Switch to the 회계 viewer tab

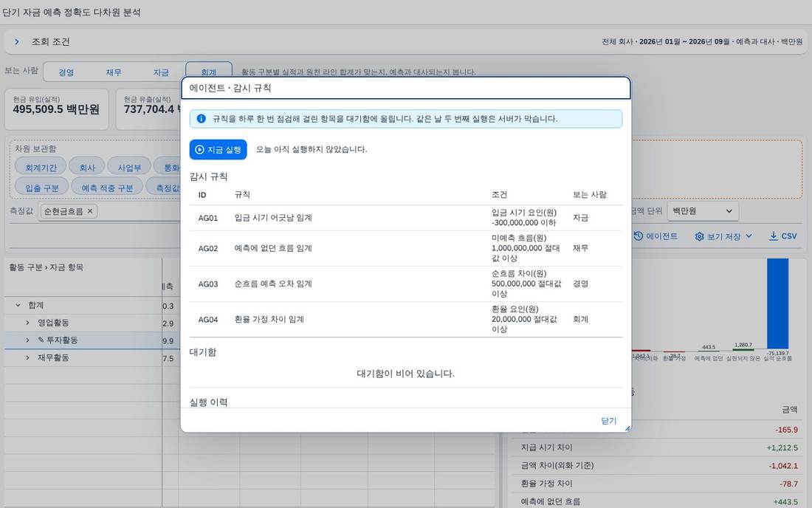pyautogui.click(x=209, y=72)
